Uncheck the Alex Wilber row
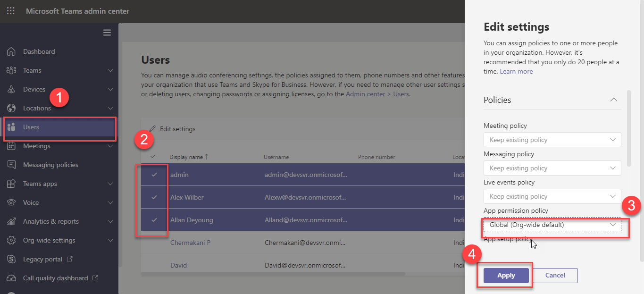 point(154,197)
